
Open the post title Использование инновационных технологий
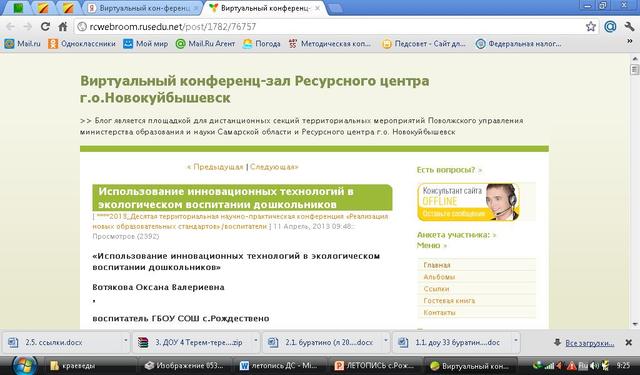click(226, 197)
